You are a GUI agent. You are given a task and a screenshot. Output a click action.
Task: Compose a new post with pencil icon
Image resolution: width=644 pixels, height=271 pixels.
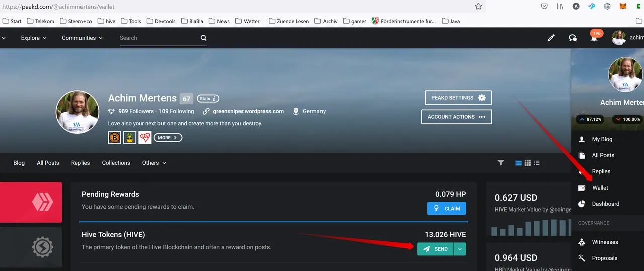[x=551, y=38]
